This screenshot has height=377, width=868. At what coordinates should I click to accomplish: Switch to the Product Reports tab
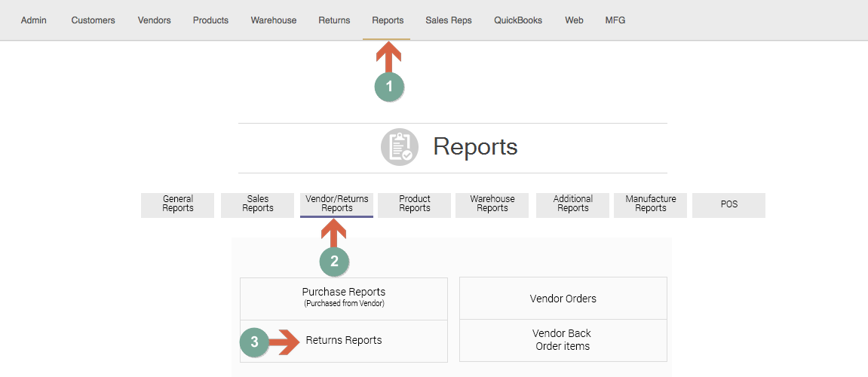(x=415, y=204)
